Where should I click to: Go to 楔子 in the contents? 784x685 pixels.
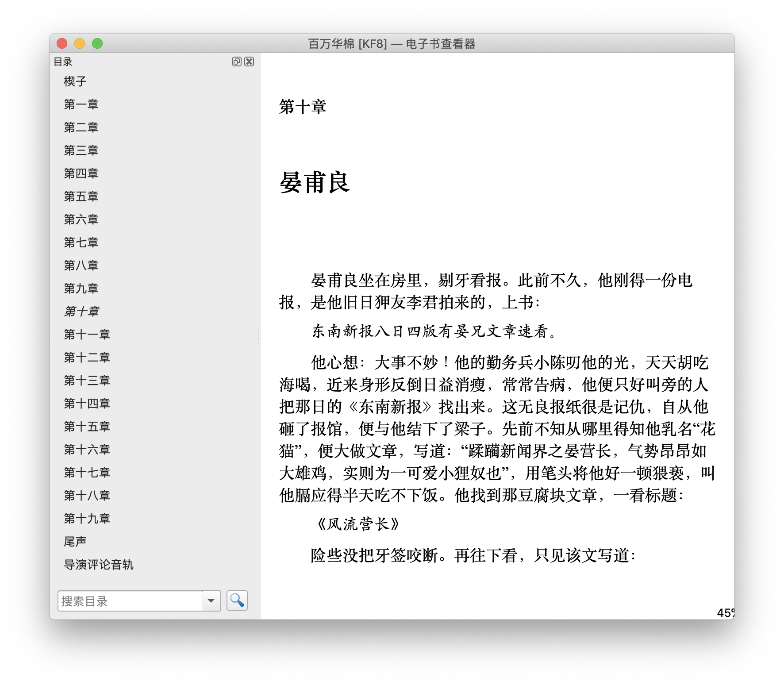point(75,81)
